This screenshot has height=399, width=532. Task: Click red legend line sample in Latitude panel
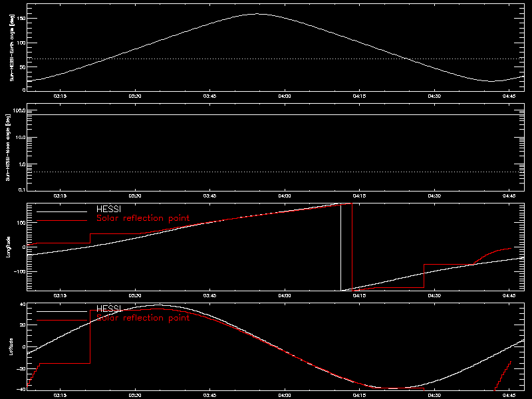pyautogui.click(x=62, y=321)
